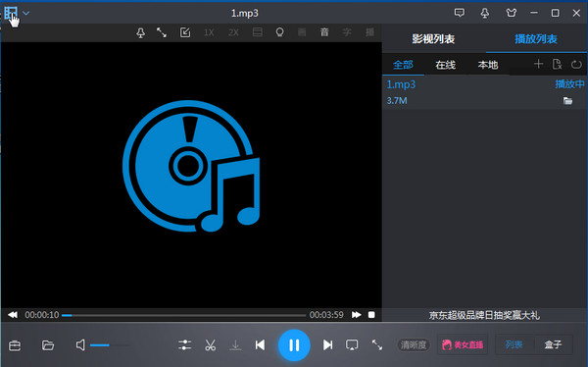Switch to the 影视列表 tab
588x367 pixels.
click(x=433, y=38)
